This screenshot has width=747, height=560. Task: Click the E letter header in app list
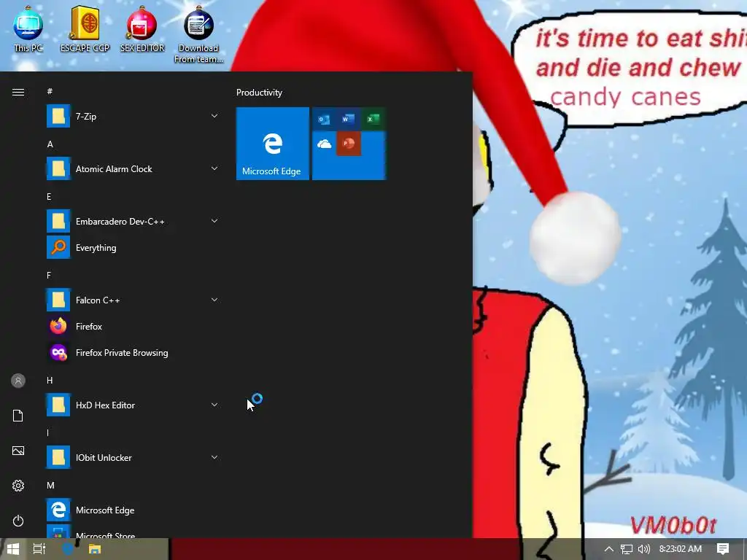(x=49, y=197)
